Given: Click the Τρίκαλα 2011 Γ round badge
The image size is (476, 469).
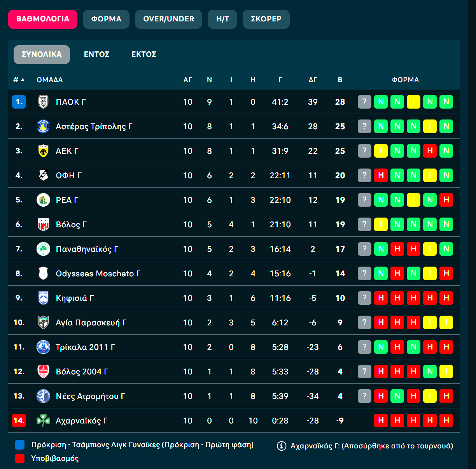Looking at the screenshot, I should pyautogui.click(x=43, y=347).
